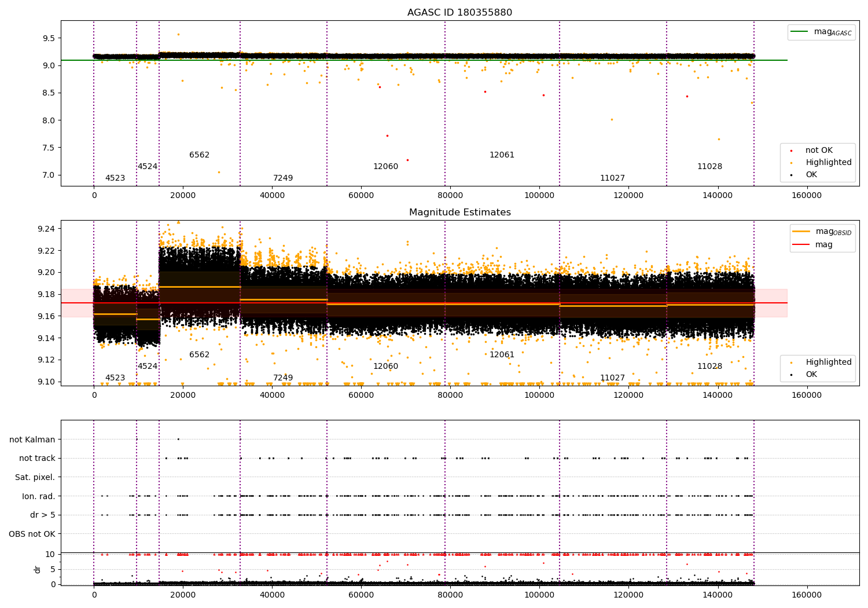Click obsid label 4523 in the top plot
The width and height of the screenshot is (868, 608).
pos(115,178)
